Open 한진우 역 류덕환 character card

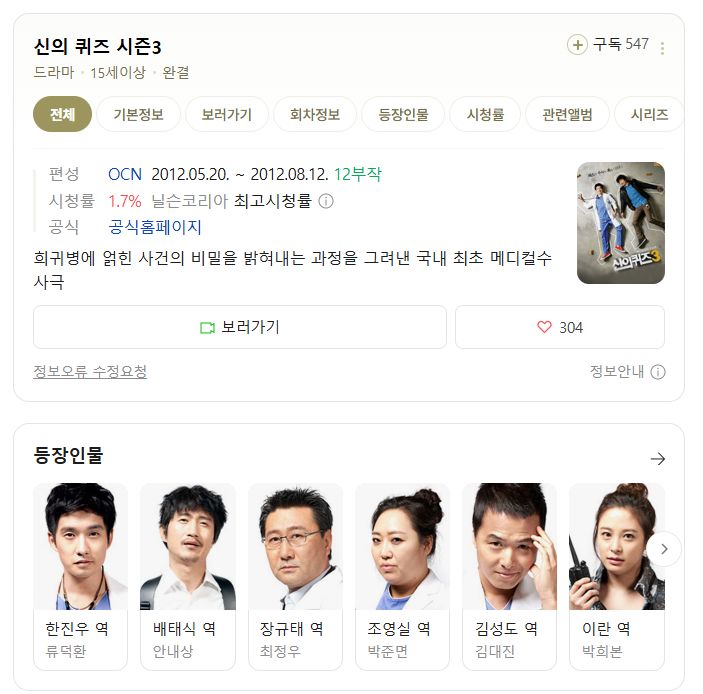(x=81, y=577)
